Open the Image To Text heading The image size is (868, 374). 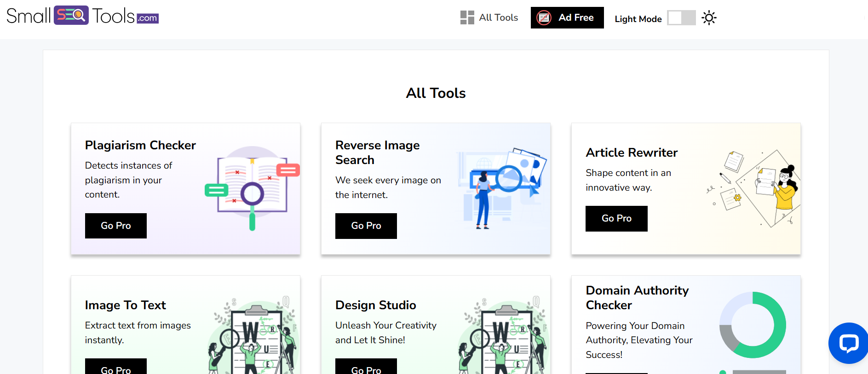125,305
